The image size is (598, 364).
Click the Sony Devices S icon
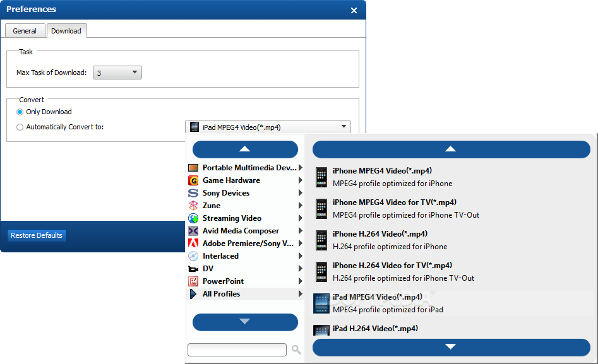pos(193,193)
